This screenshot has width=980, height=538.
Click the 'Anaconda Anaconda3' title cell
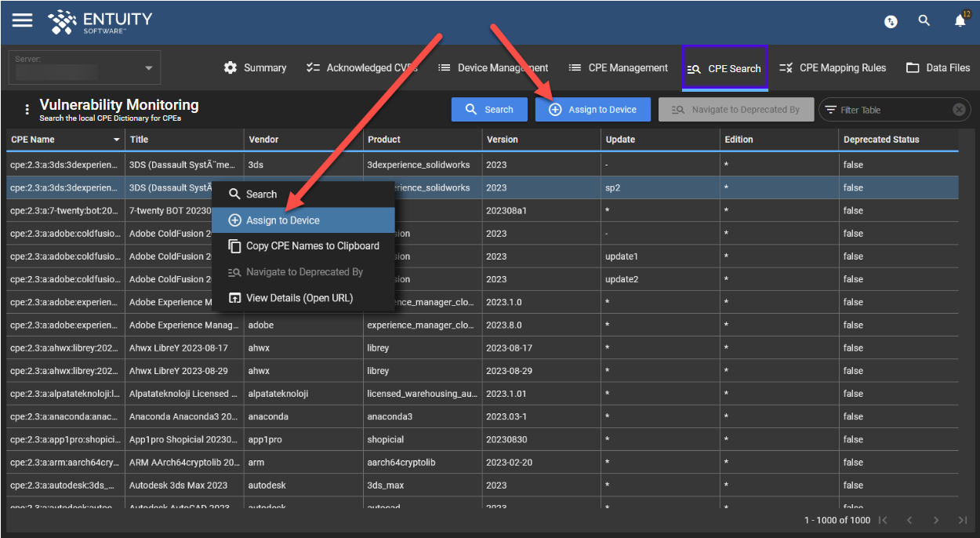pyautogui.click(x=183, y=416)
